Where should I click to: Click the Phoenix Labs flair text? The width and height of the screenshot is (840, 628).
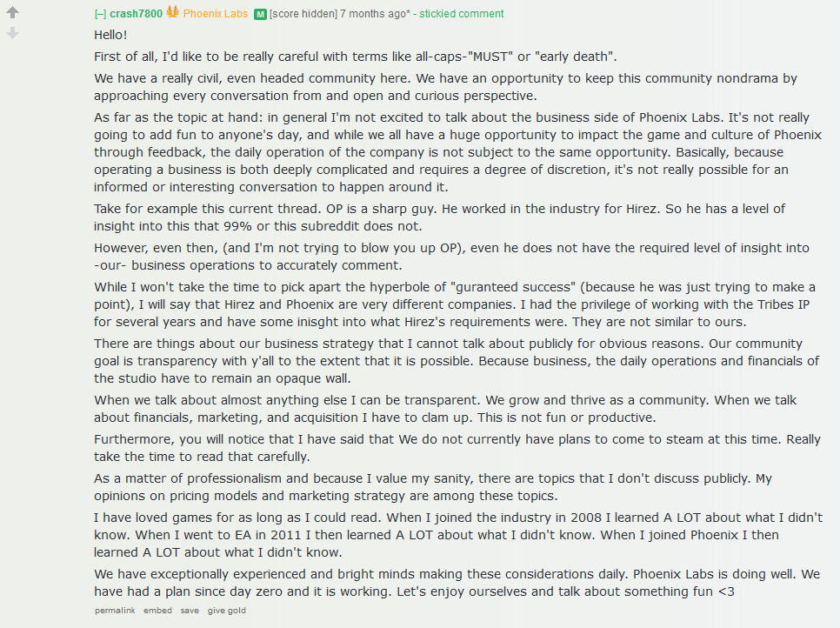[216, 14]
